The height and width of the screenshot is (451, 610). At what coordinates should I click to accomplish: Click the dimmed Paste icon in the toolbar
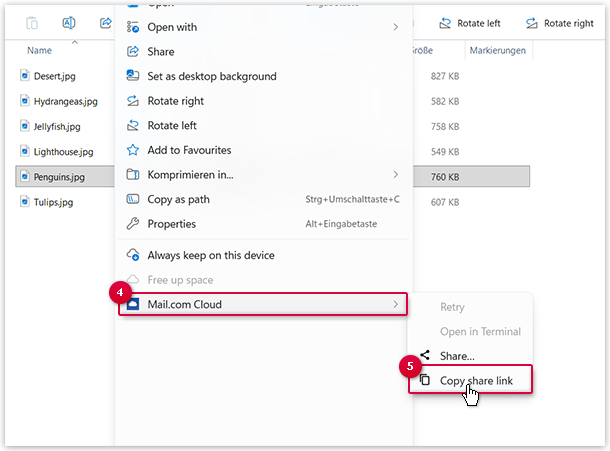tap(32, 23)
